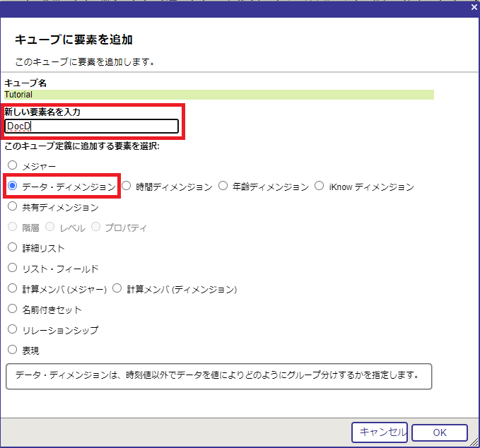Choose the 時間ディメンション radio button
480x448 pixels.
(127, 187)
